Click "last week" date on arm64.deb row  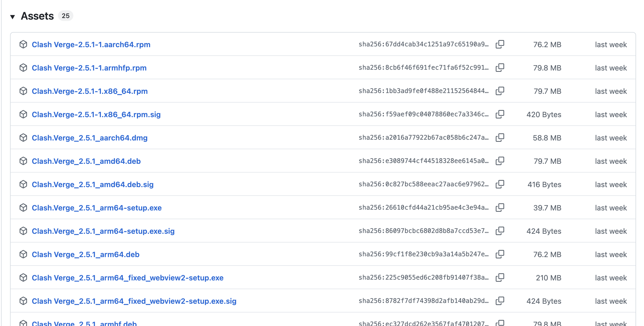click(611, 254)
